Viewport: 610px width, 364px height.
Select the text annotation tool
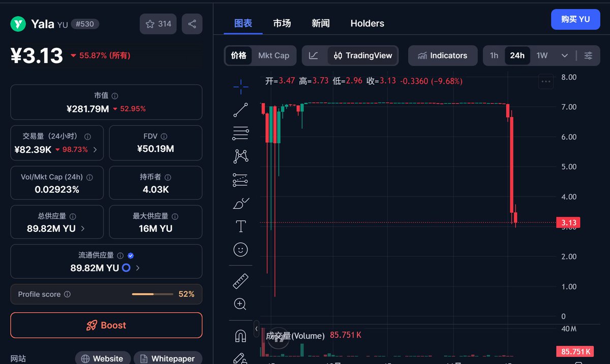(241, 226)
